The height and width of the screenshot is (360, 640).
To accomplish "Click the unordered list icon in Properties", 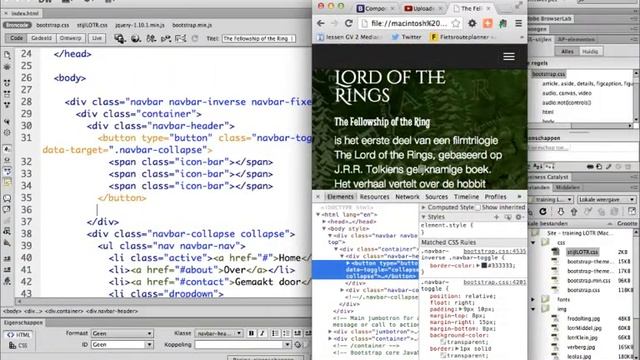I will (x=276, y=333).
